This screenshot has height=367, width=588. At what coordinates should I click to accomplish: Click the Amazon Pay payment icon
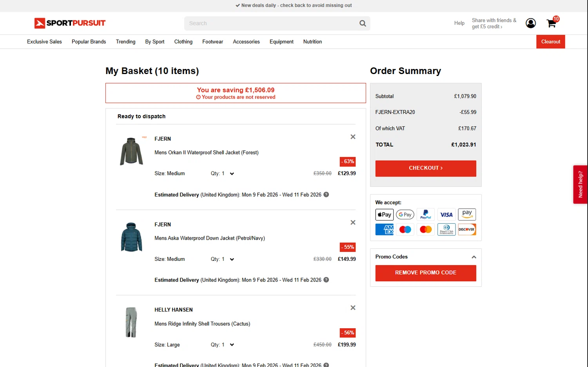[467, 215]
